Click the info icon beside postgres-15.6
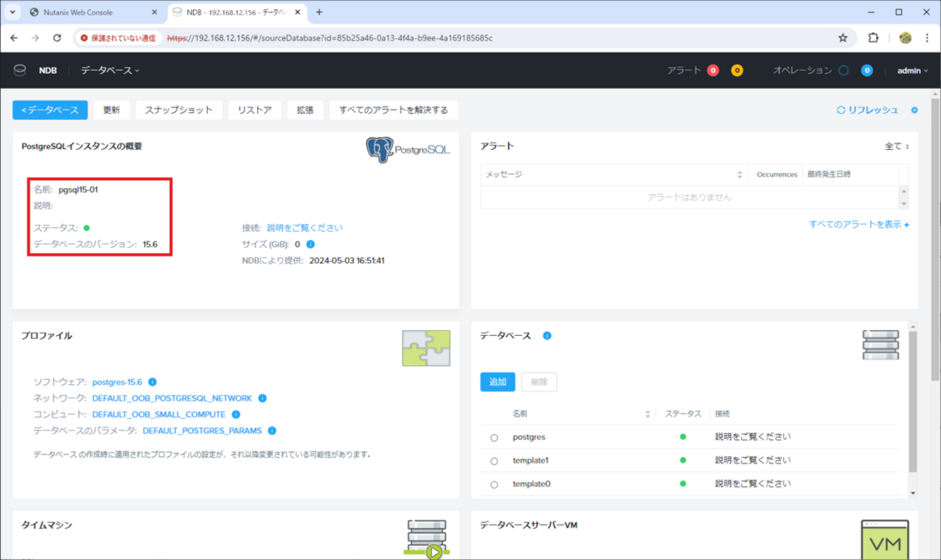Image resolution: width=941 pixels, height=560 pixels. click(152, 382)
